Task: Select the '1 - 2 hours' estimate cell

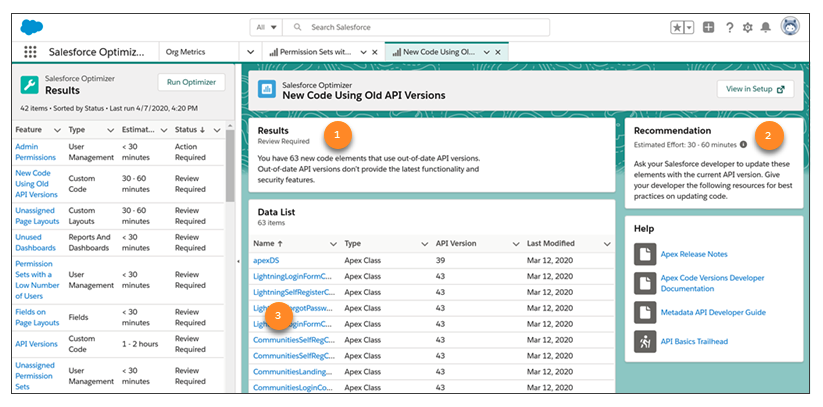Action: 140,344
